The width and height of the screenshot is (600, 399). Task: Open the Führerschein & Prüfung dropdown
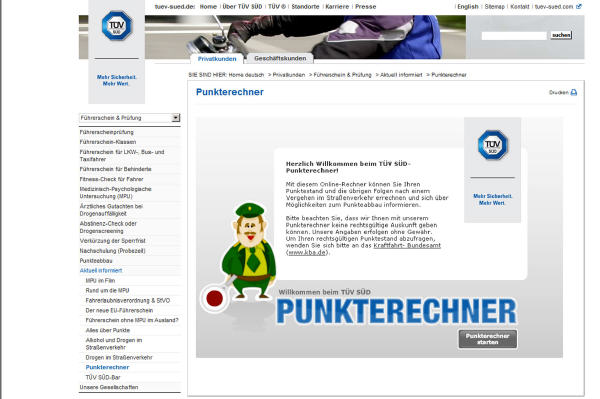[x=129, y=118]
